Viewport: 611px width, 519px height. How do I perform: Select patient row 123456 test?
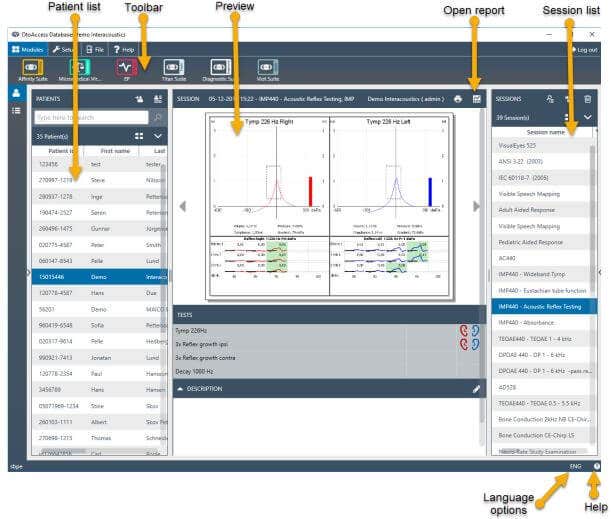[99, 164]
